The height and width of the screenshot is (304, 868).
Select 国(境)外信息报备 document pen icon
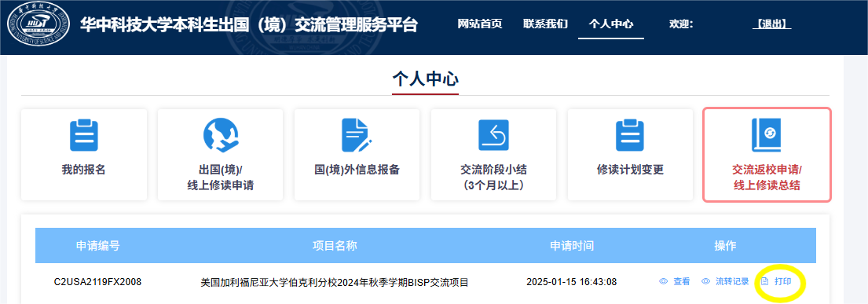point(357,135)
